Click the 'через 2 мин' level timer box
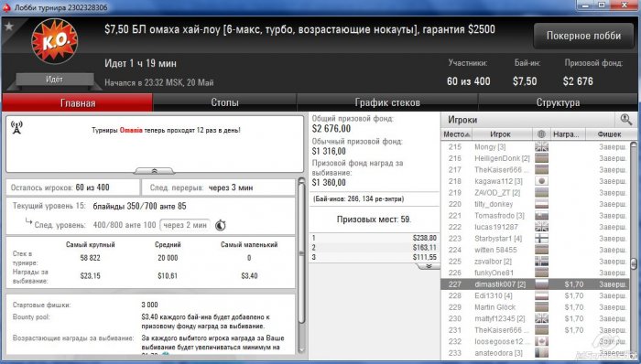The height and width of the screenshot is (364, 641). (185, 225)
